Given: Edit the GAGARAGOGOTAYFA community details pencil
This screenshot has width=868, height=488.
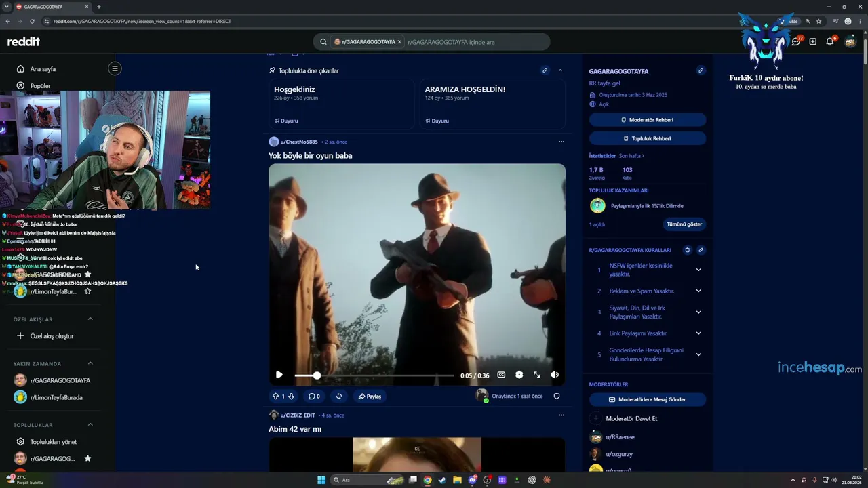Looking at the screenshot, I should click(x=701, y=70).
